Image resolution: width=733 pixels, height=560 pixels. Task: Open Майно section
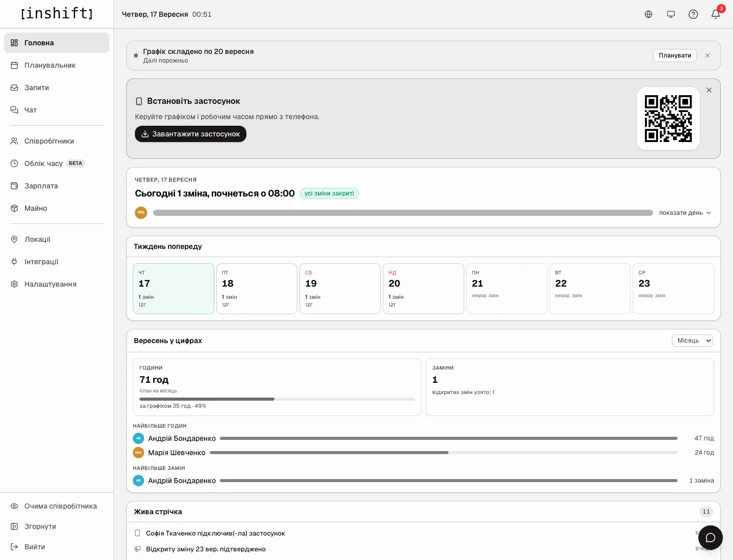57,208
